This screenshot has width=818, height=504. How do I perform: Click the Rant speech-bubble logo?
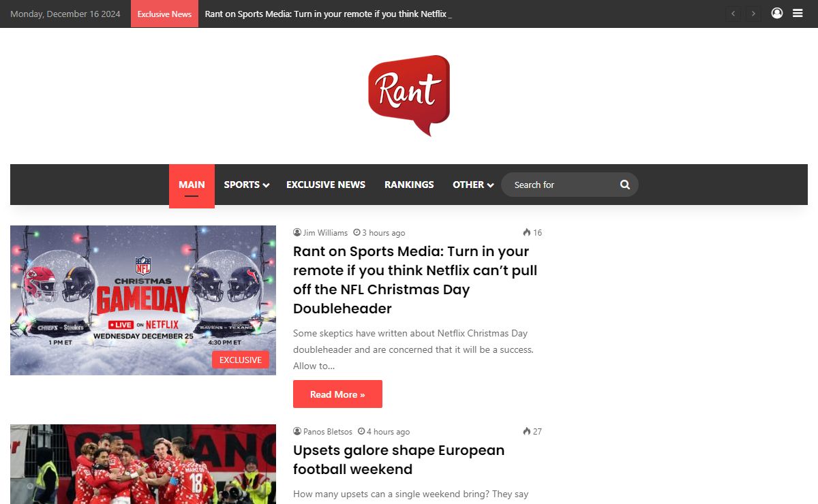pos(409,95)
